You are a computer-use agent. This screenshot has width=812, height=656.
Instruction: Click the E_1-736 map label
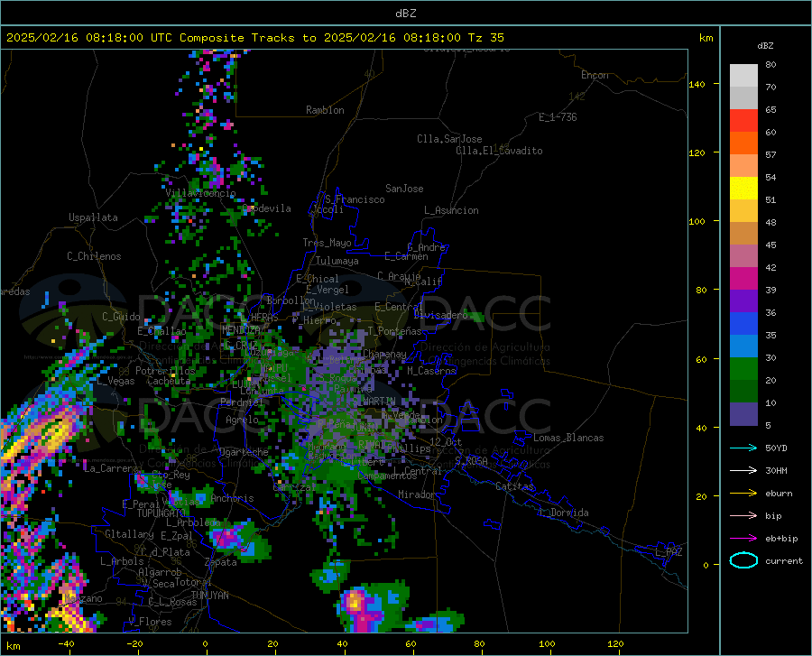[558, 117]
